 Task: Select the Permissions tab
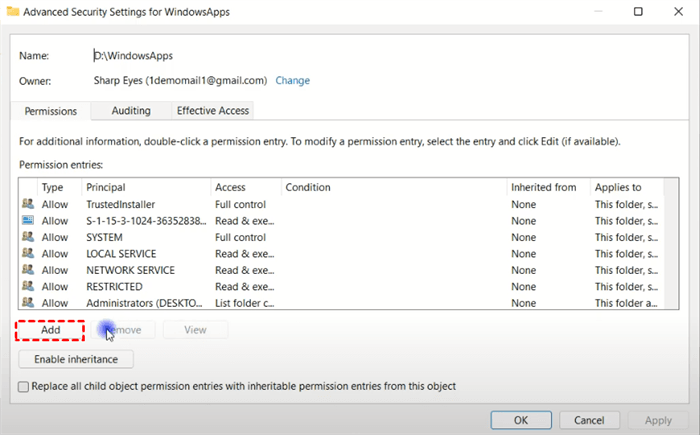[x=52, y=111]
